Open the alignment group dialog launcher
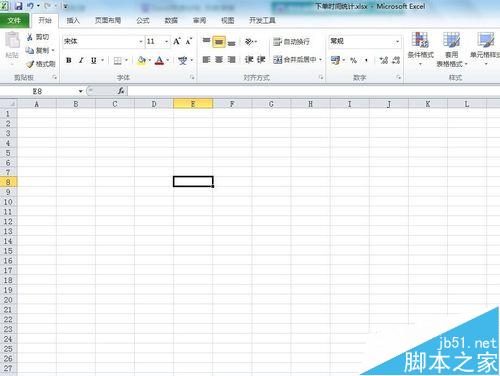500x376 pixels. coord(321,77)
